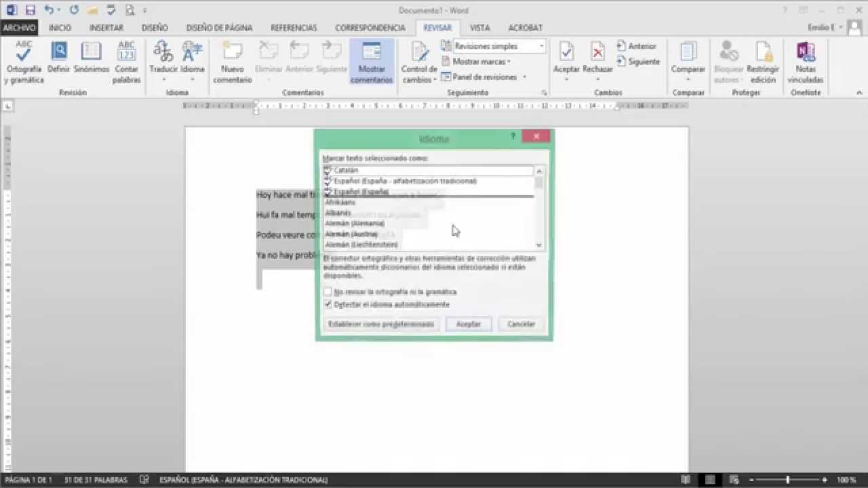Add a Nuevo comentario
Screen dimensions: 868x488
233,62
